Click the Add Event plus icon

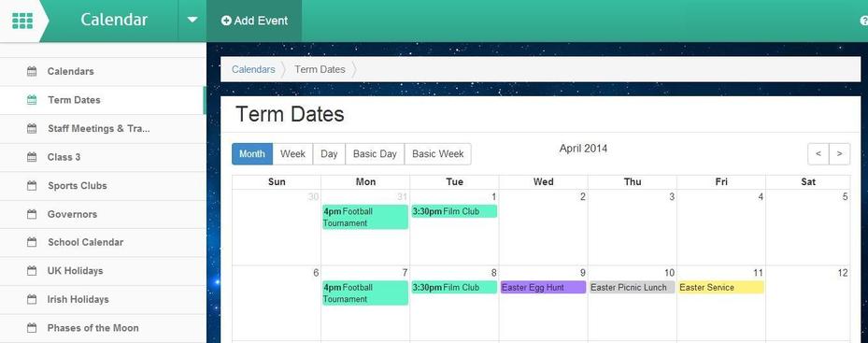[x=226, y=21]
